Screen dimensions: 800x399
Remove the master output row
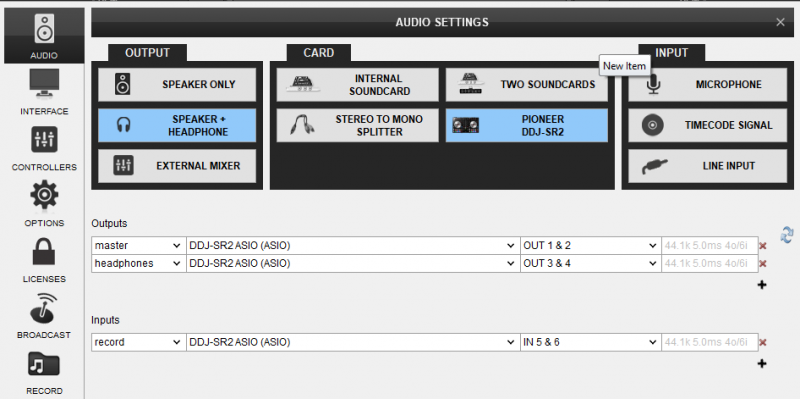pyautogui.click(x=763, y=246)
